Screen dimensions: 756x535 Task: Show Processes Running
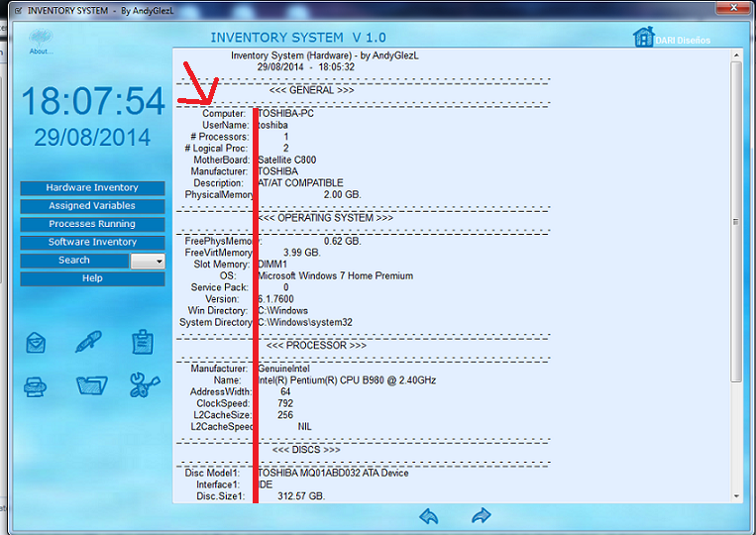coord(92,224)
